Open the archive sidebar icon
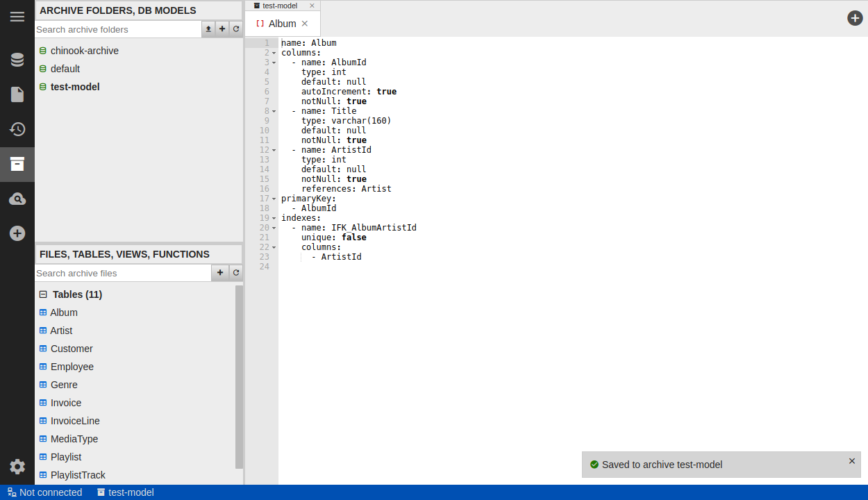Screen dimensions: 868x500 point(17,164)
